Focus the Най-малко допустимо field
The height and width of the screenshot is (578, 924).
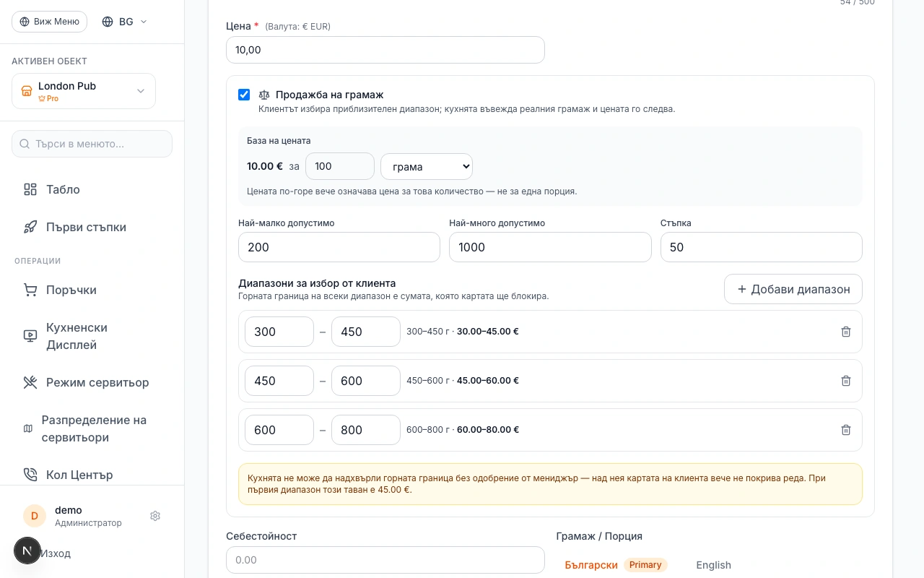(339, 247)
